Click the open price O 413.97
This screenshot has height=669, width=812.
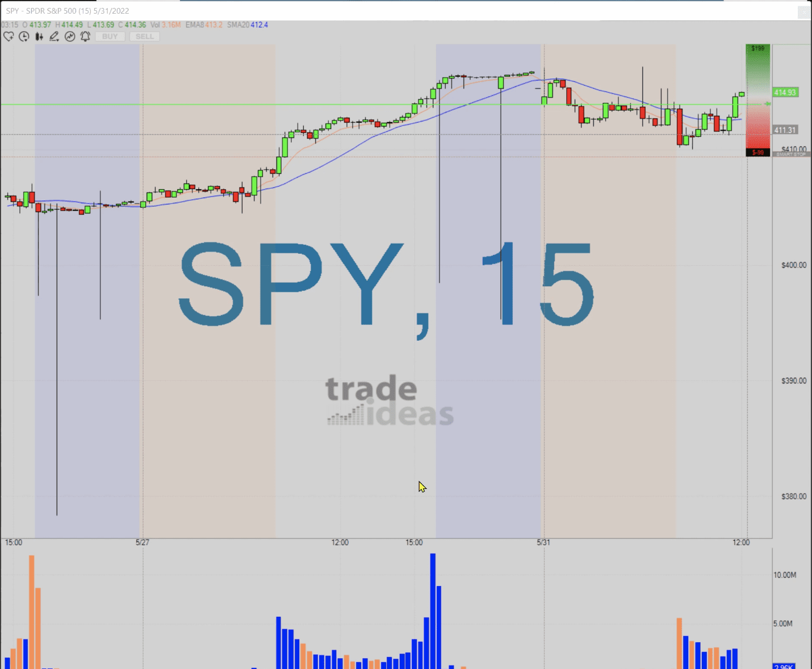[x=36, y=25]
